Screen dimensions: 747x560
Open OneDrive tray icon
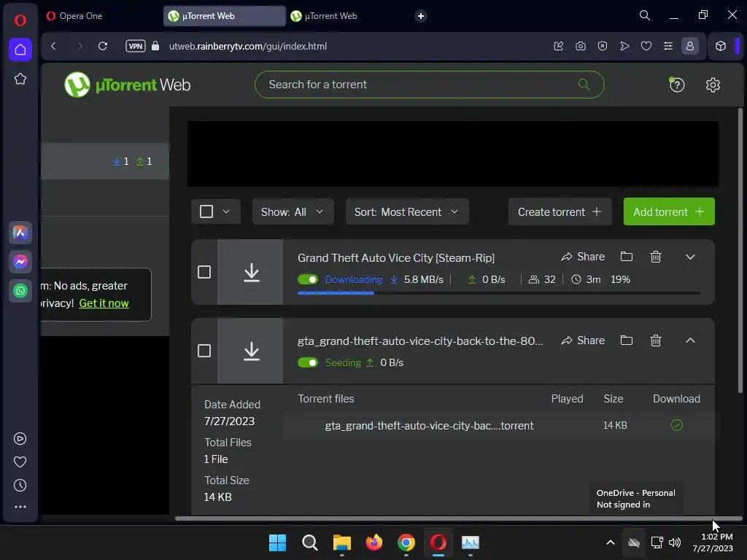pos(634,542)
